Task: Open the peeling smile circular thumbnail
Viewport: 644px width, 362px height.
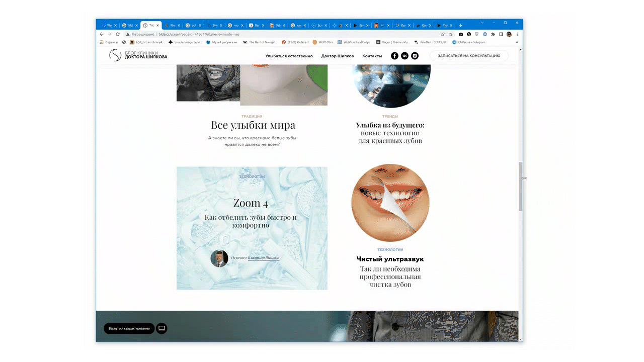Action: click(x=390, y=203)
